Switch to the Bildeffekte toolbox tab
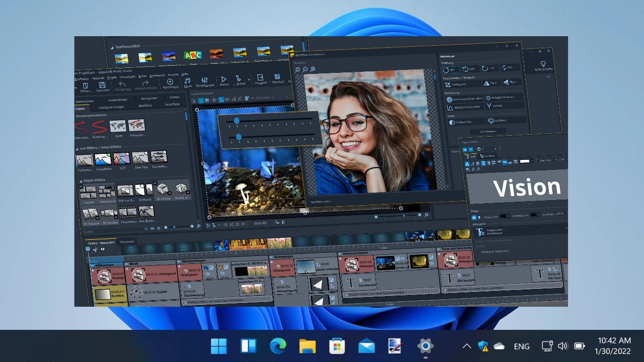 pyautogui.click(x=145, y=106)
